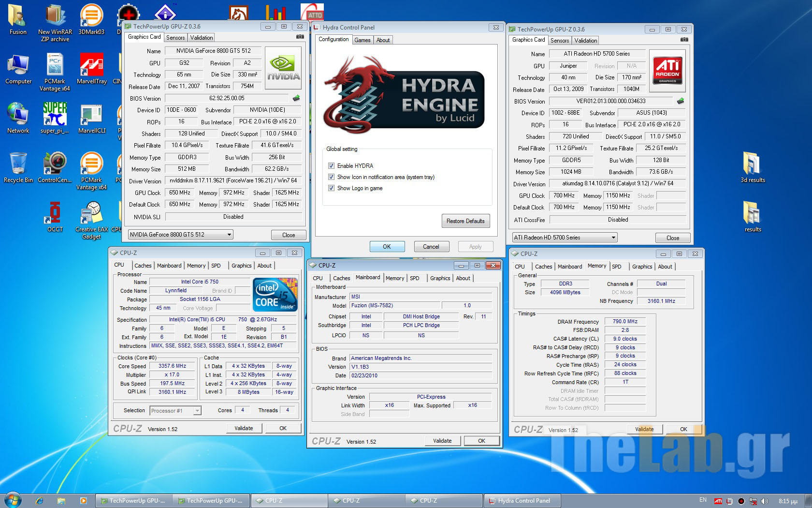Click Cancel in Hydra Control Panel
The height and width of the screenshot is (508, 812).
click(431, 247)
